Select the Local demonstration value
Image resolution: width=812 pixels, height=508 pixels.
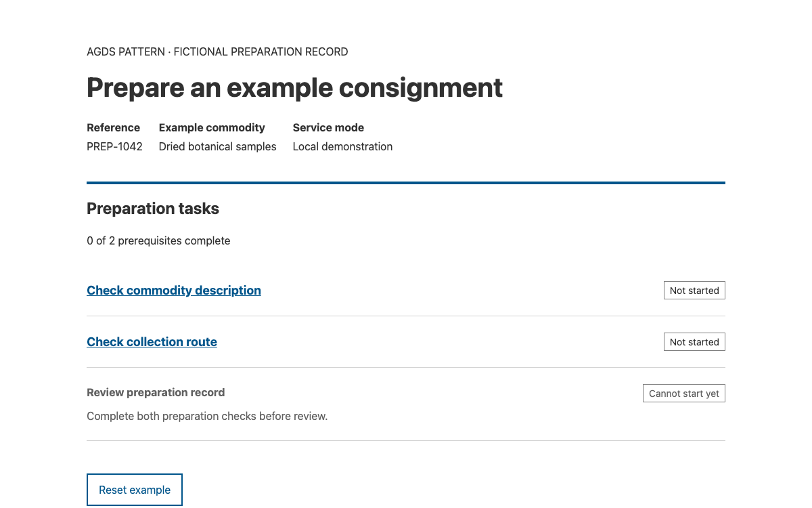(342, 146)
